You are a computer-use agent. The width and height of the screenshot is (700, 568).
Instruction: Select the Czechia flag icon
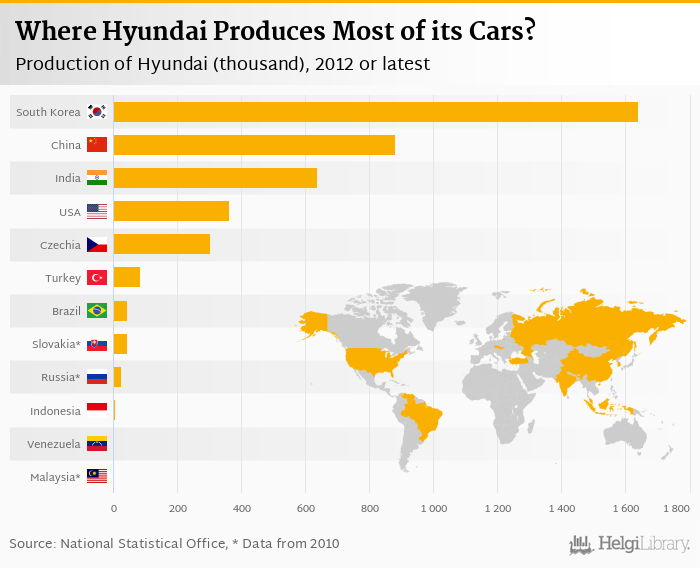click(x=97, y=244)
